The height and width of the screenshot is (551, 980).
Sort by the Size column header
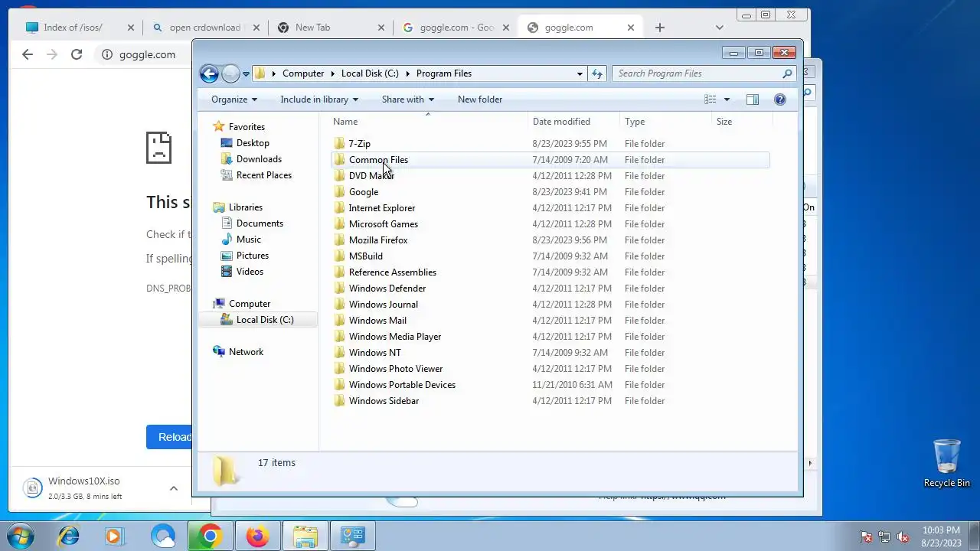(x=742, y=122)
